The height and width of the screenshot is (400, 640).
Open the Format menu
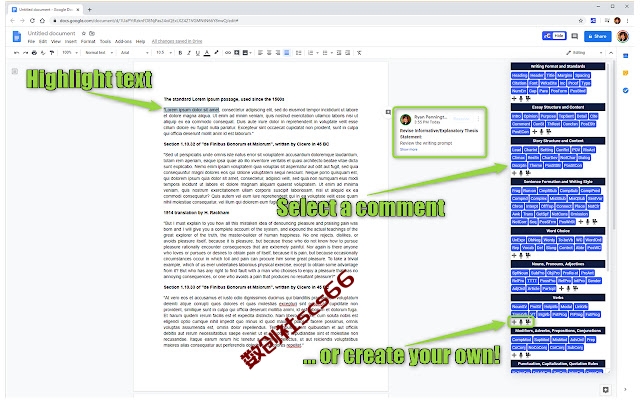pyautogui.click(x=88, y=41)
